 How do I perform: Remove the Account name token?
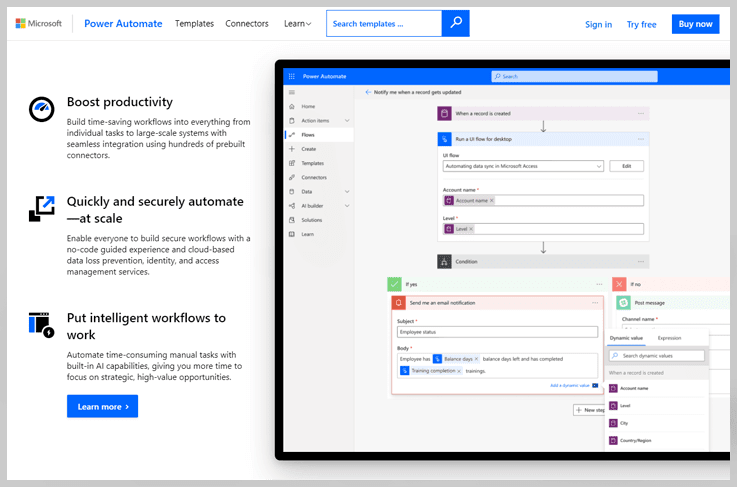492,201
